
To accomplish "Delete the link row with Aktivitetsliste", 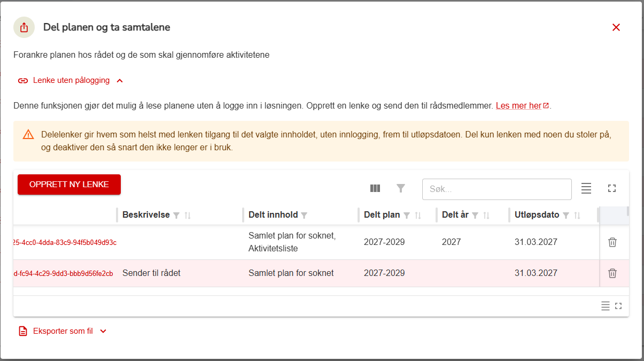I will (x=612, y=242).
